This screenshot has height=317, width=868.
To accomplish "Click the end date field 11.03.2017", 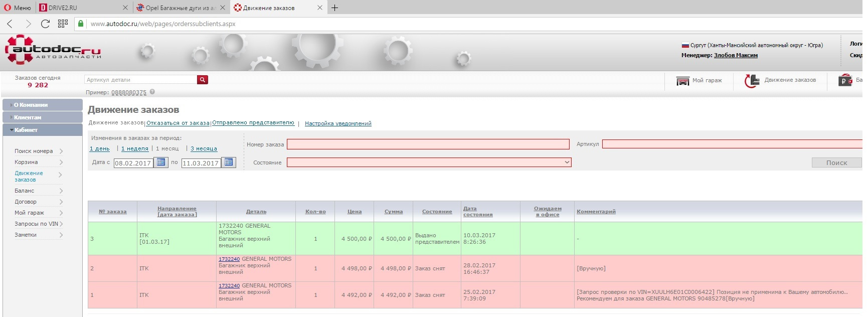I will tap(201, 163).
